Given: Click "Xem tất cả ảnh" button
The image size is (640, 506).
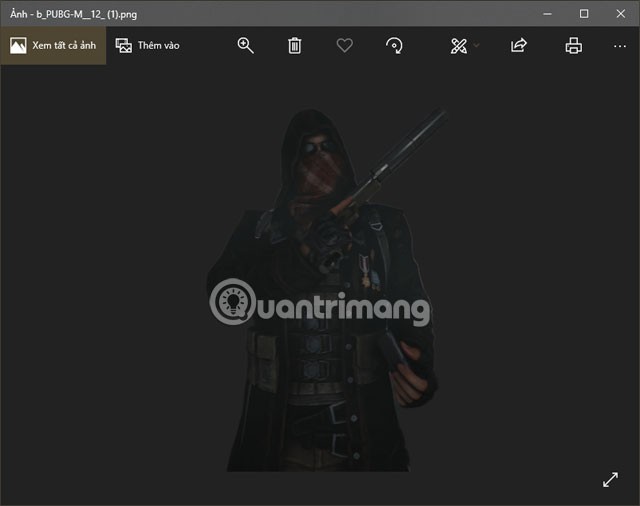Looking at the screenshot, I should (63, 45).
